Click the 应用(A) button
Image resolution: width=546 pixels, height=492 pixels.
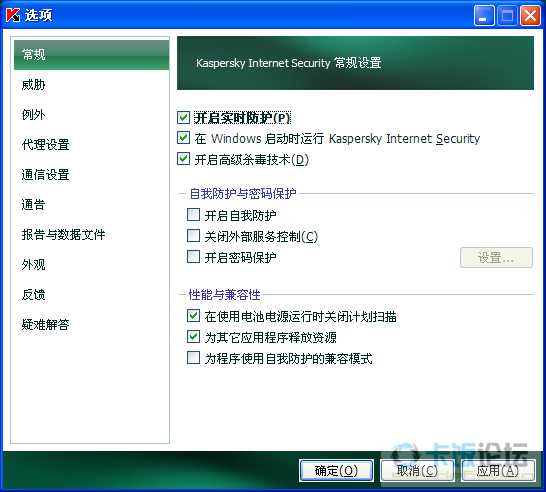pyautogui.click(x=498, y=471)
